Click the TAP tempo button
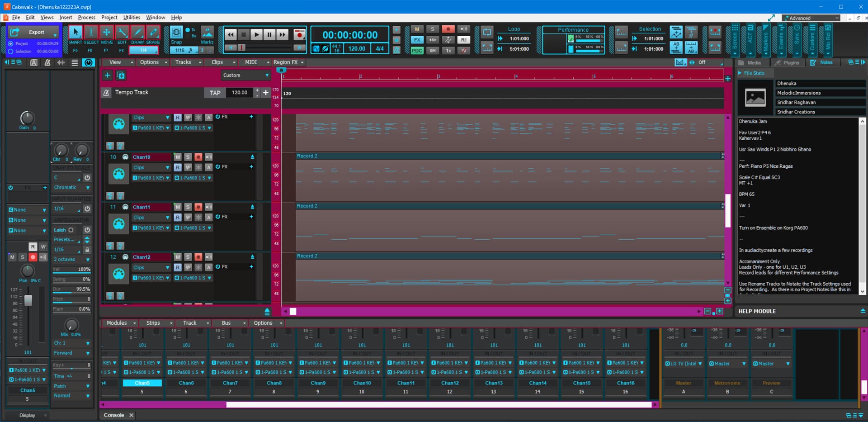868x422 pixels. click(x=215, y=93)
